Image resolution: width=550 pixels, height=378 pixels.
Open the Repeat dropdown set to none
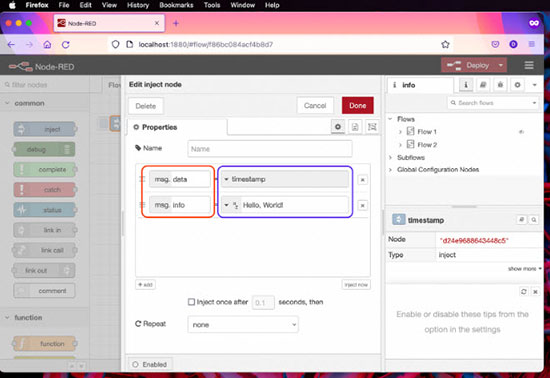(243, 324)
